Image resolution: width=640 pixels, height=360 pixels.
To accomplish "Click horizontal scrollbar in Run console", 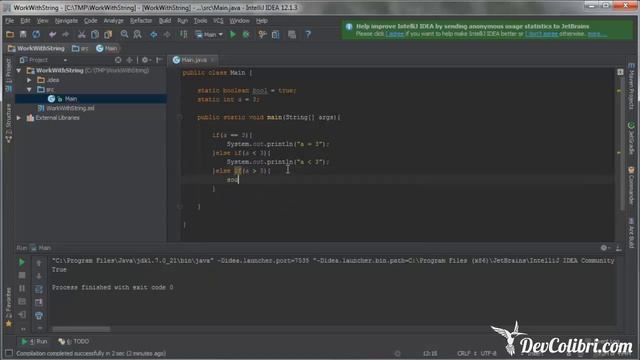I will pyautogui.click(x=82, y=329).
